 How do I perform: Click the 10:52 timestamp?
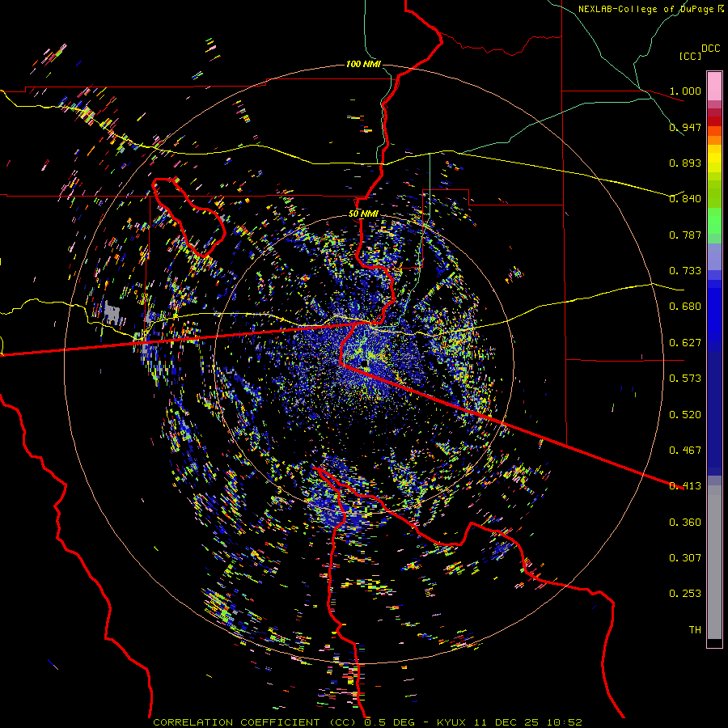[x=564, y=722]
